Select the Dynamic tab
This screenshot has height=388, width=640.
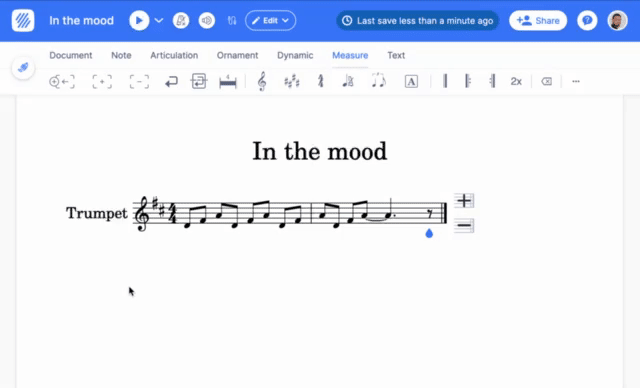pyautogui.click(x=295, y=55)
